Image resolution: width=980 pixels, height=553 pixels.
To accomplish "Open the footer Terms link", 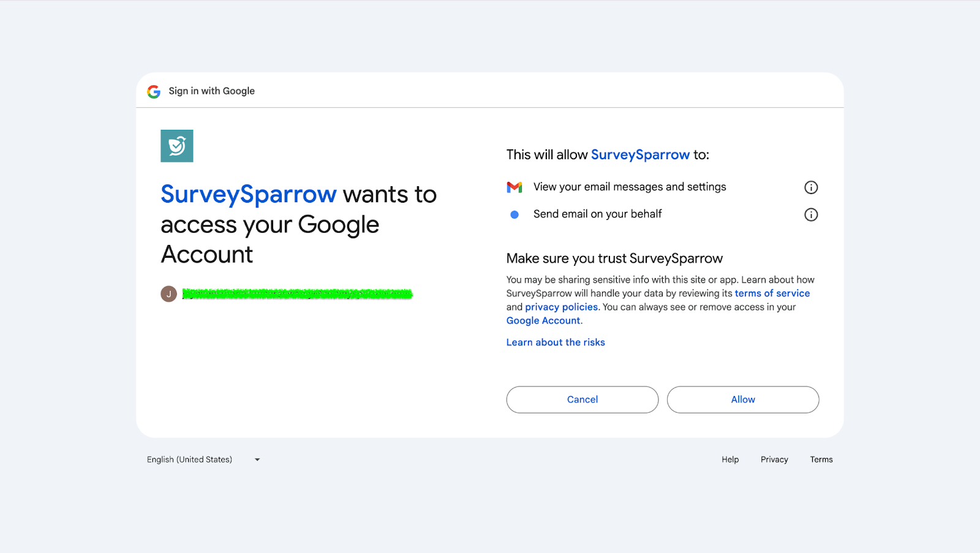I will 821,459.
